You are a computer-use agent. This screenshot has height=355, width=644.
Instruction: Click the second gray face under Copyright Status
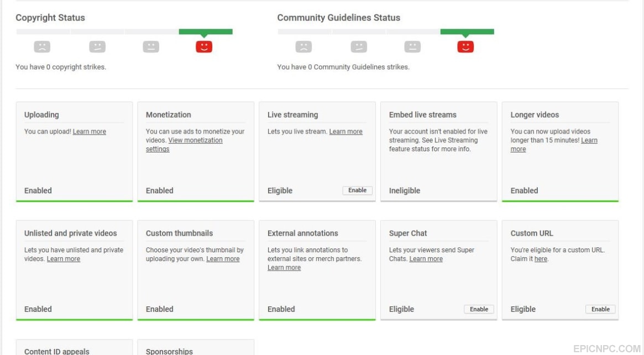tap(97, 46)
